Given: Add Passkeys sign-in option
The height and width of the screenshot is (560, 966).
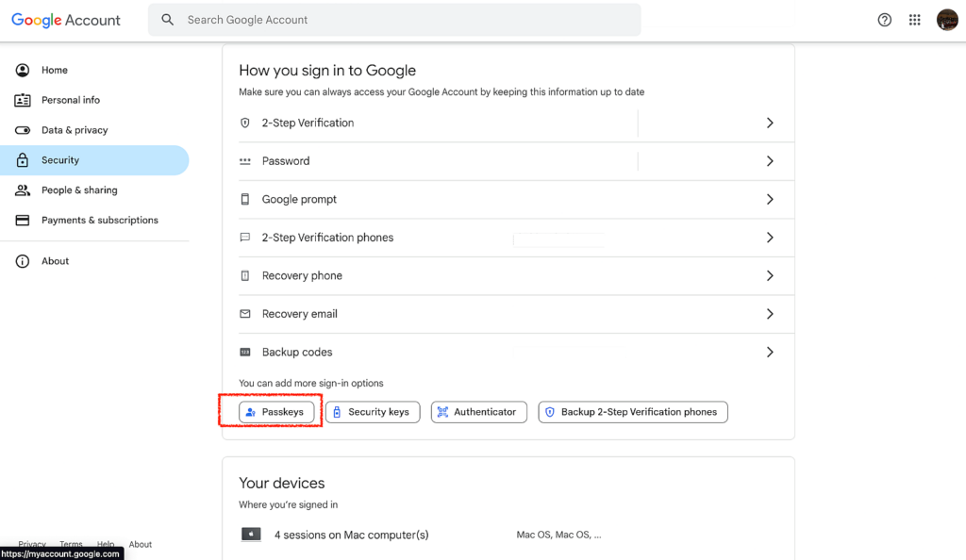Looking at the screenshot, I should point(276,412).
